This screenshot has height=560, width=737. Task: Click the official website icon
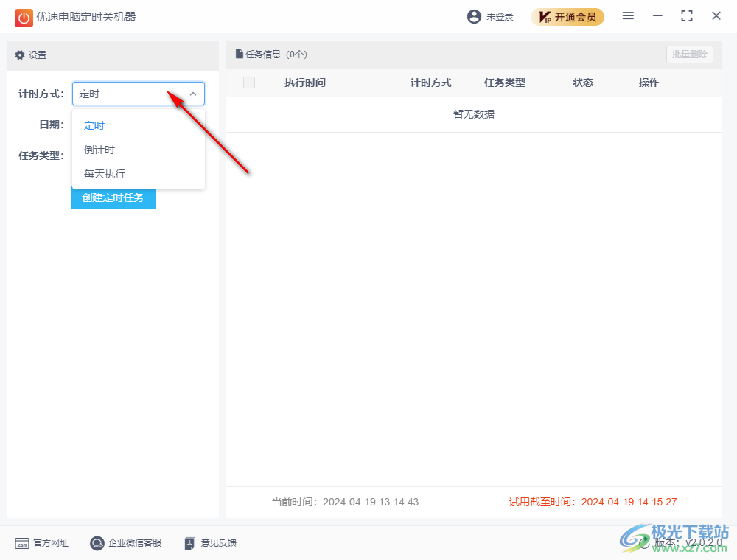point(22,543)
